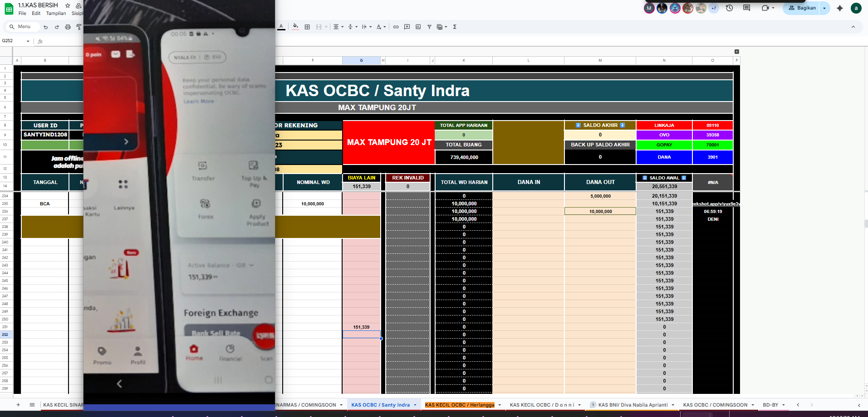868x417 pixels.
Task: Select cell with 'SANTYIND1208' user ID
Action: click(x=45, y=135)
